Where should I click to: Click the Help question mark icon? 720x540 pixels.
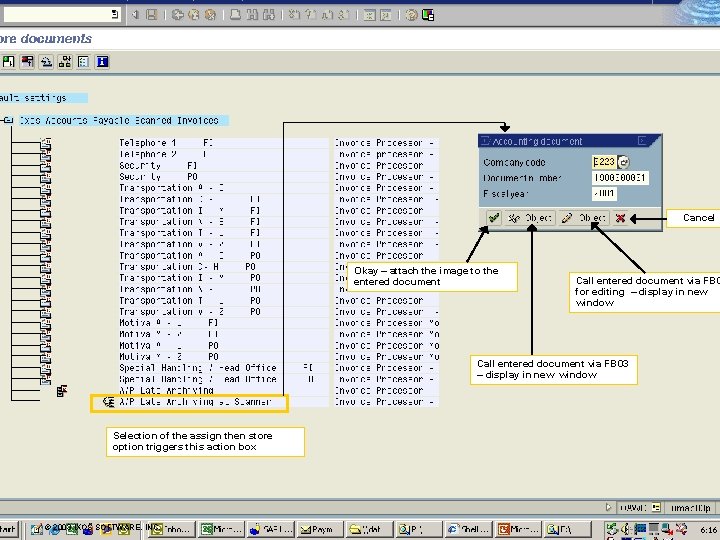pyautogui.click(x=411, y=15)
